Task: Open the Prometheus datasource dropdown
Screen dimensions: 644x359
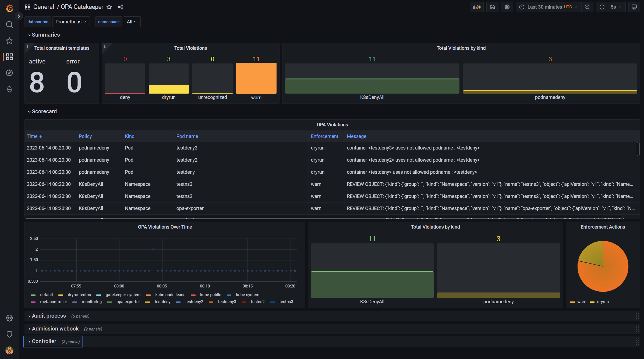Action: click(71, 22)
